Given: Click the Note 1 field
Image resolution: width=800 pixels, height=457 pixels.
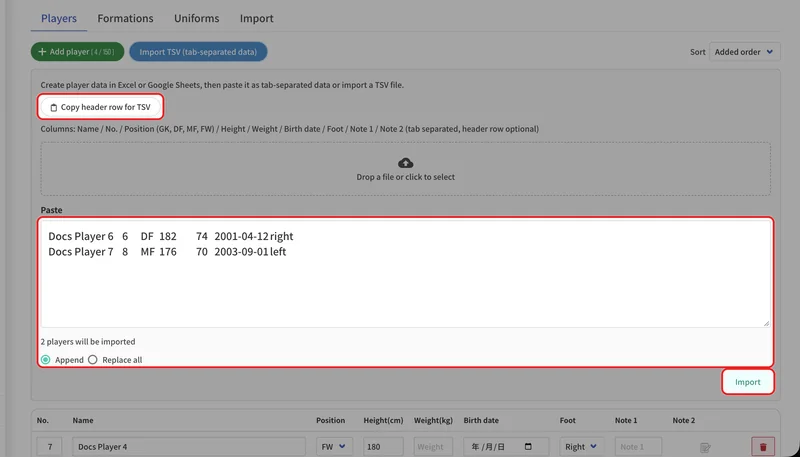Looking at the screenshot, I should [638, 447].
